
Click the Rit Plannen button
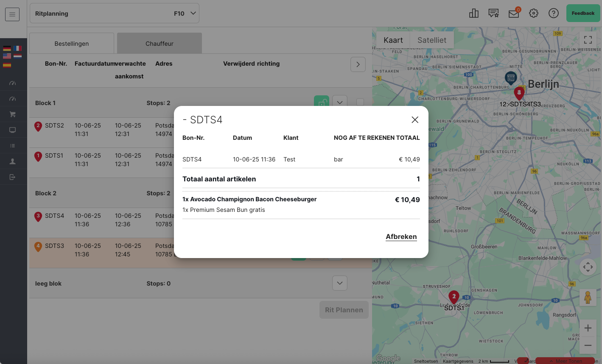(x=344, y=310)
